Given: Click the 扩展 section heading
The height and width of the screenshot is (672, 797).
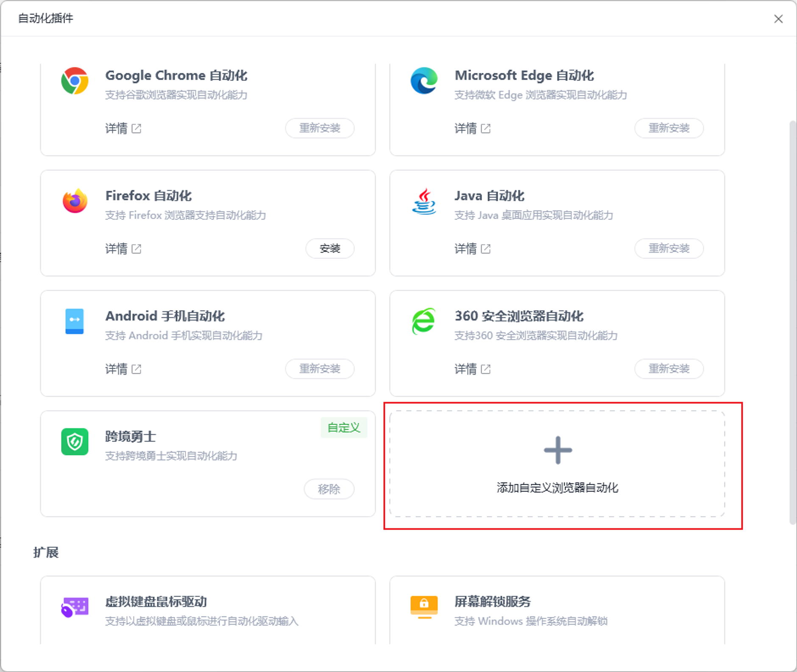Looking at the screenshot, I should point(46,553).
